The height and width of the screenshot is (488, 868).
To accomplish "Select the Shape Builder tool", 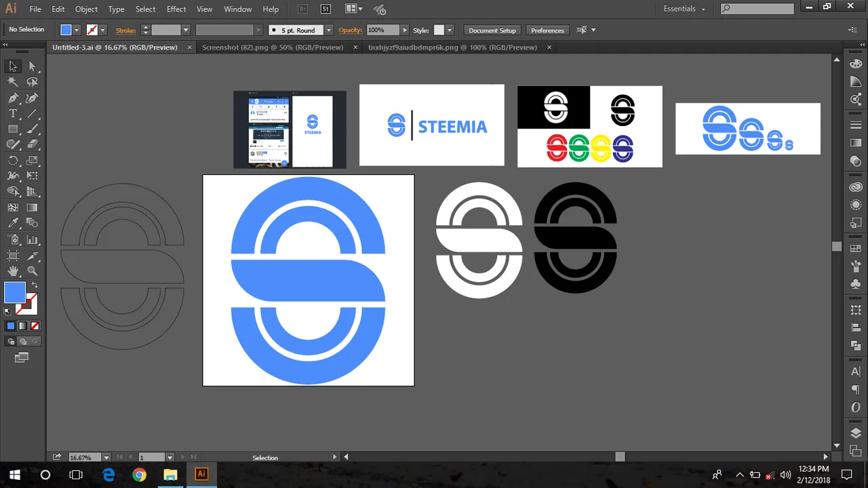I will [13, 192].
